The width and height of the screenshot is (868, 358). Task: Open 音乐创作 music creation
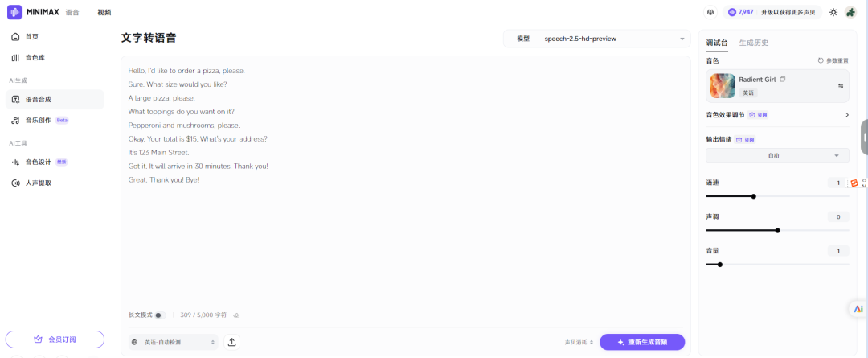[55, 120]
